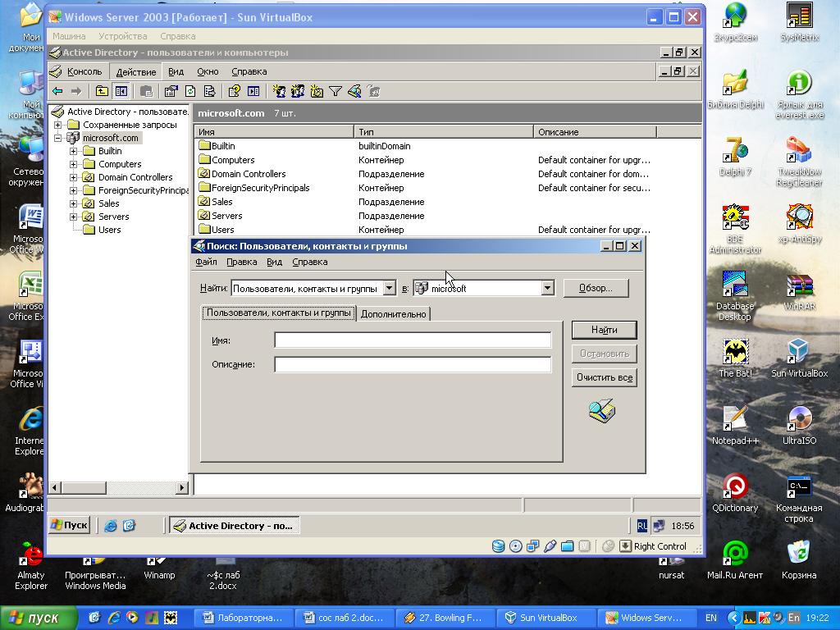Open the Окно menu in the console

tap(208, 72)
